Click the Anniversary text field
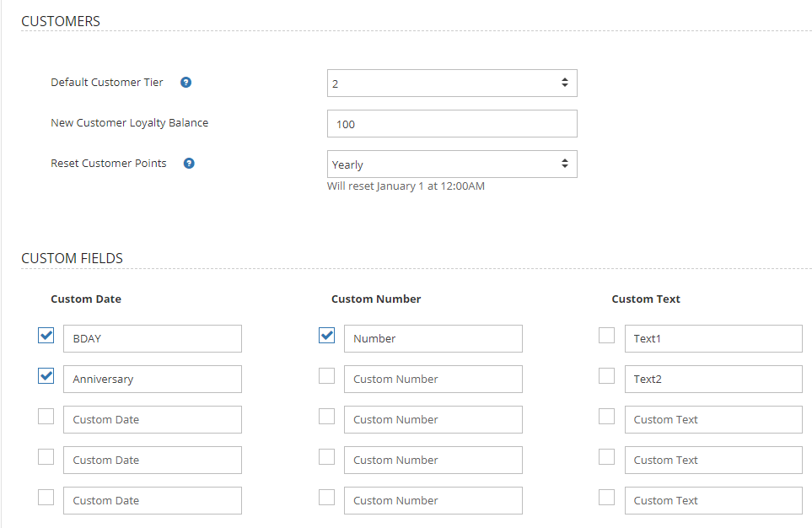The width and height of the screenshot is (812, 528). point(153,379)
